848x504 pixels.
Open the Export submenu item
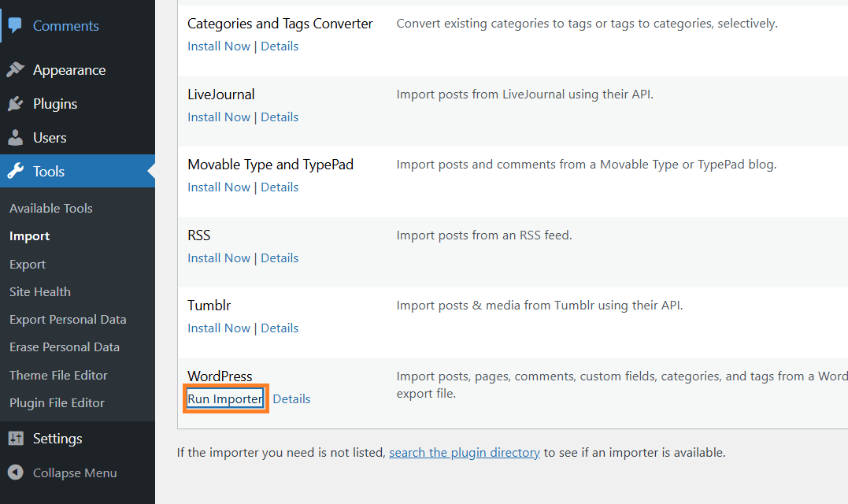27,264
